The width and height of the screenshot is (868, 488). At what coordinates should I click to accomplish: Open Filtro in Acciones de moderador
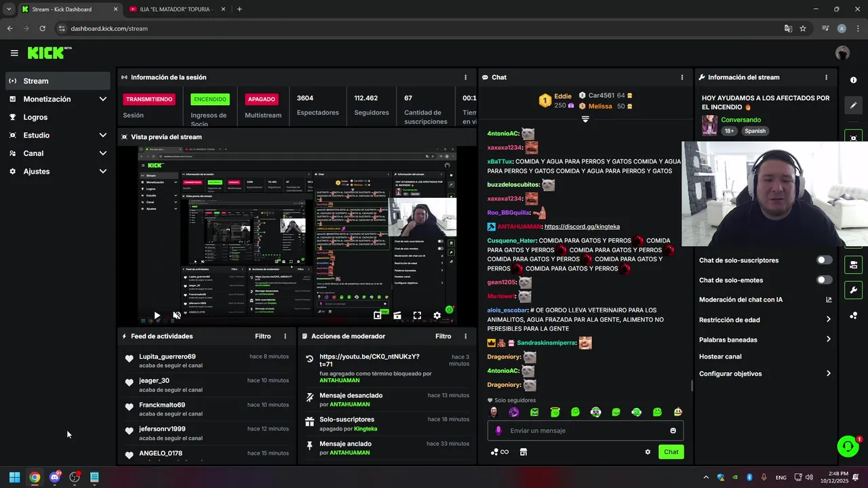(x=443, y=336)
